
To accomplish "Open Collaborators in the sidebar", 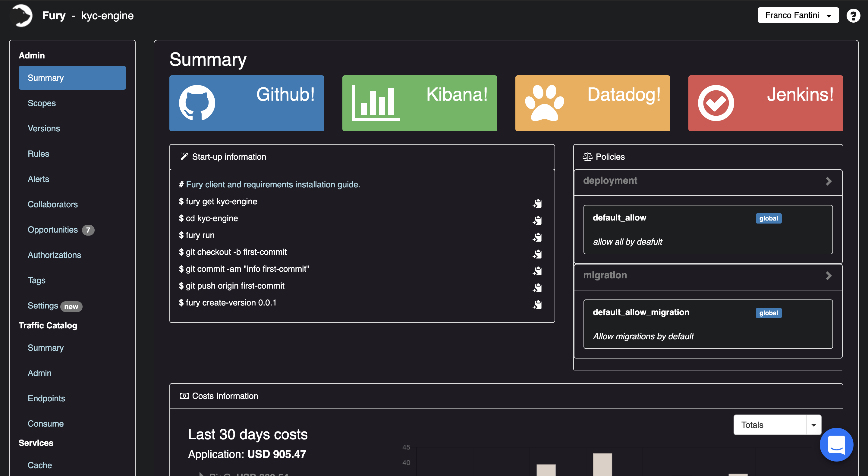I will (52, 204).
